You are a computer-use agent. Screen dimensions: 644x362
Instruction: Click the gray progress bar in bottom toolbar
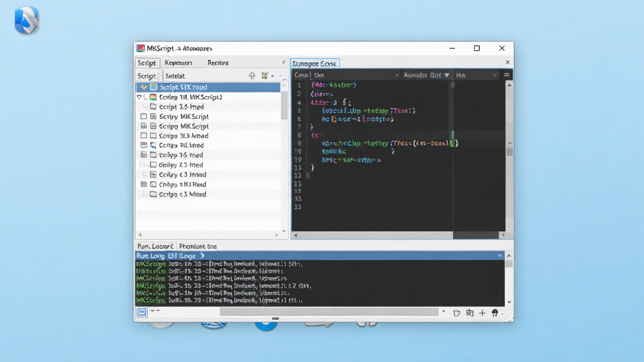(329, 312)
